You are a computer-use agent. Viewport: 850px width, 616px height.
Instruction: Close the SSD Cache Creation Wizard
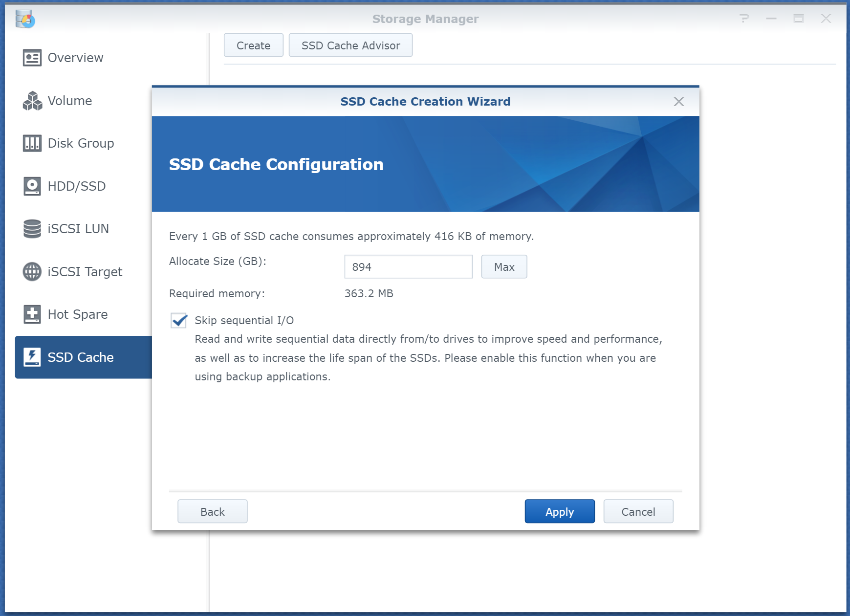(x=678, y=102)
